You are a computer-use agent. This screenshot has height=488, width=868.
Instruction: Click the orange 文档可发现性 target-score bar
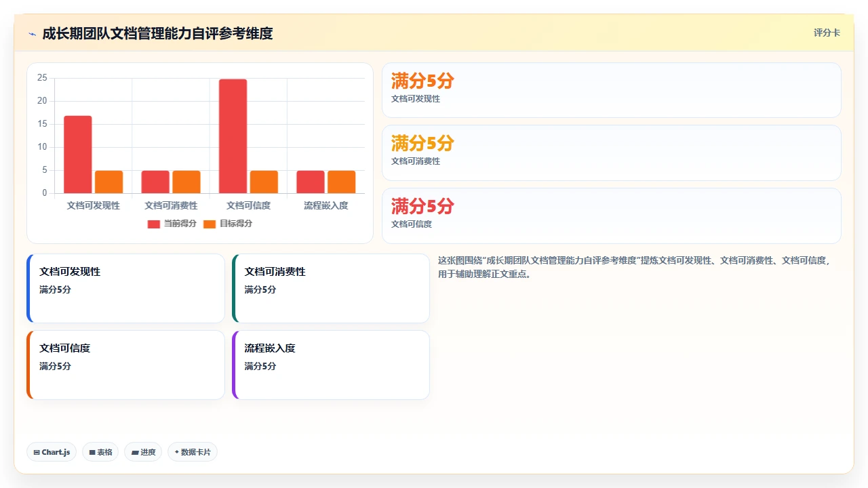(x=108, y=182)
